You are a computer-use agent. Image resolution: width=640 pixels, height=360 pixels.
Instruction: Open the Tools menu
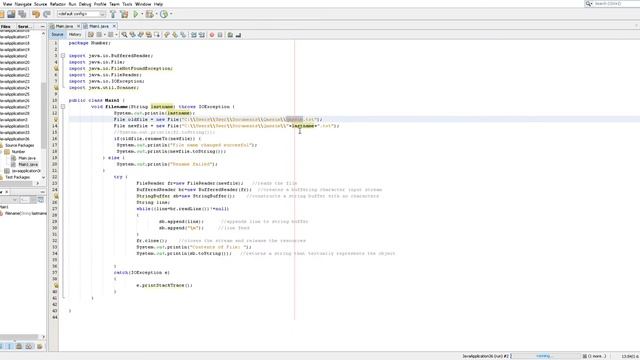(x=127, y=4)
